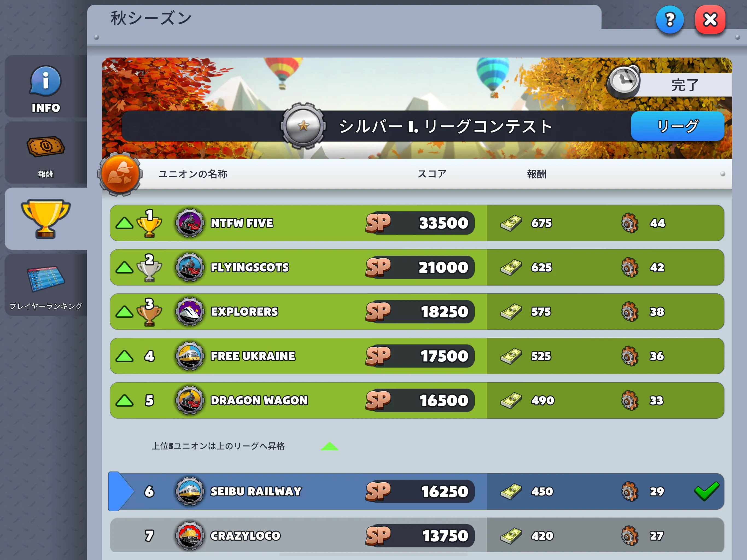This screenshot has width=747, height=560.
Task: Open the 報酬 rewards ticket tab
Action: click(x=46, y=153)
